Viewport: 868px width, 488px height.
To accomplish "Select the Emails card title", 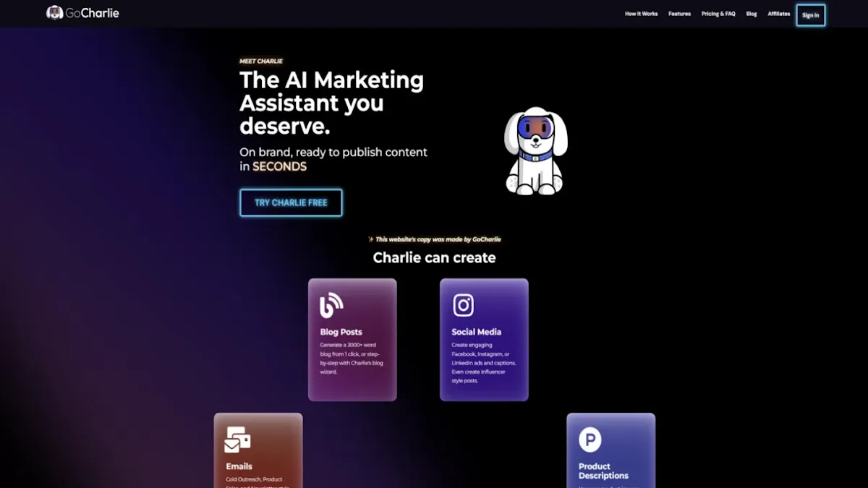I will tap(239, 466).
